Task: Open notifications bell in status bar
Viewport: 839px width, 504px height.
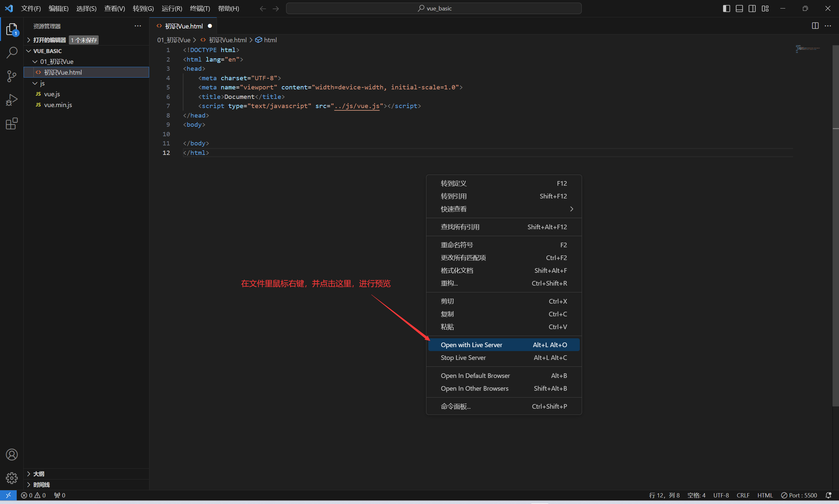Action: [829, 495]
